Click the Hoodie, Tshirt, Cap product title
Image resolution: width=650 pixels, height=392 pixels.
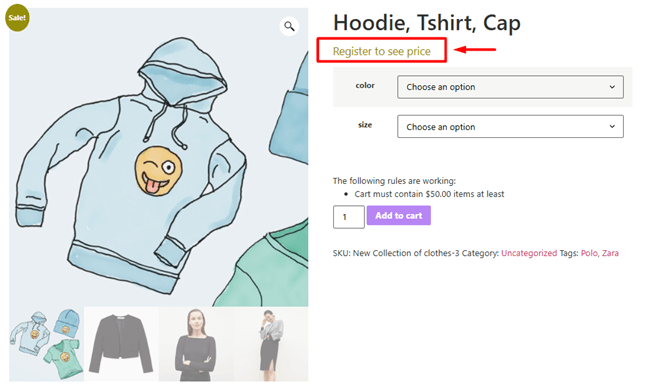tap(427, 23)
